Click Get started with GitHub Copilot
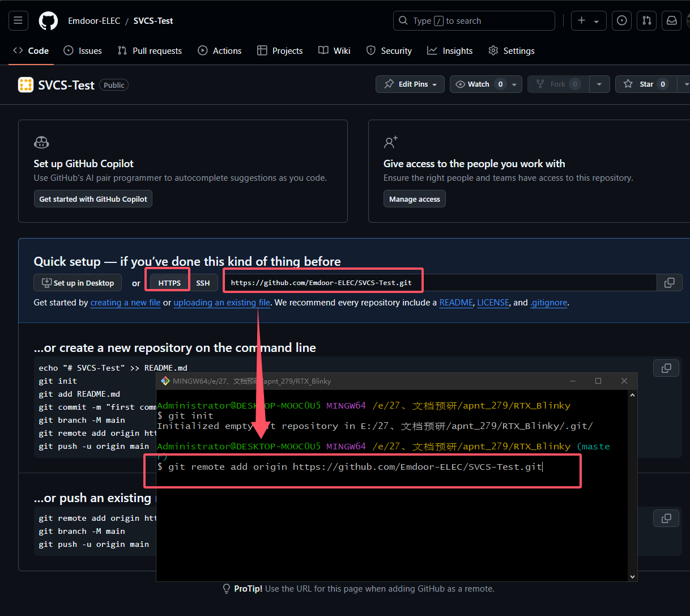 click(93, 199)
